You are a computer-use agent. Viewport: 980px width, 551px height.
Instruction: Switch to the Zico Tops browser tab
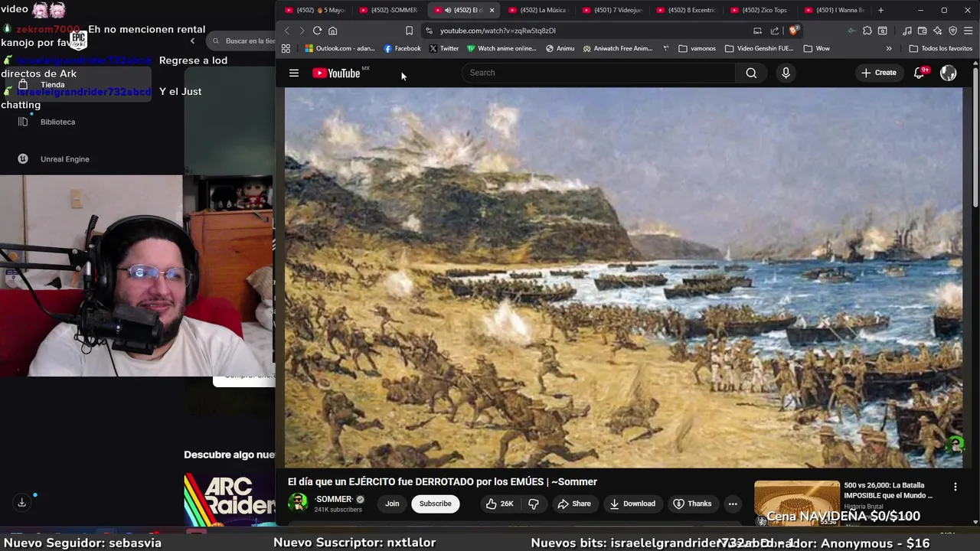coord(760,10)
